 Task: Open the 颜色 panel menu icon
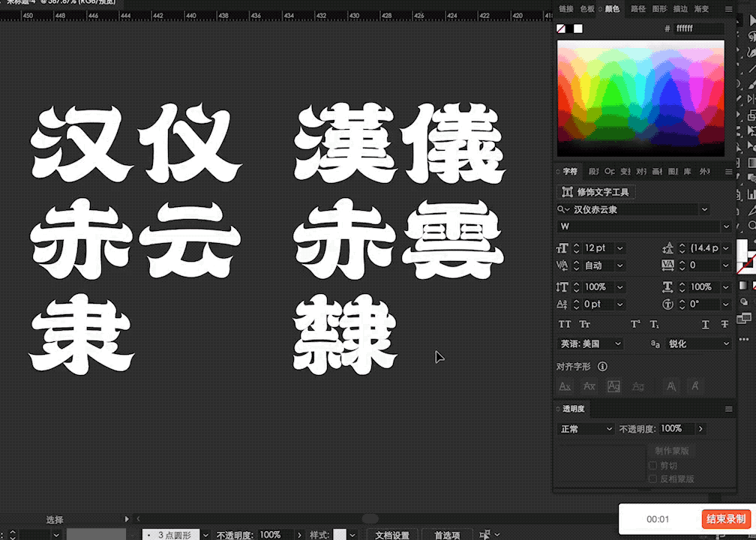pyautogui.click(x=728, y=9)
